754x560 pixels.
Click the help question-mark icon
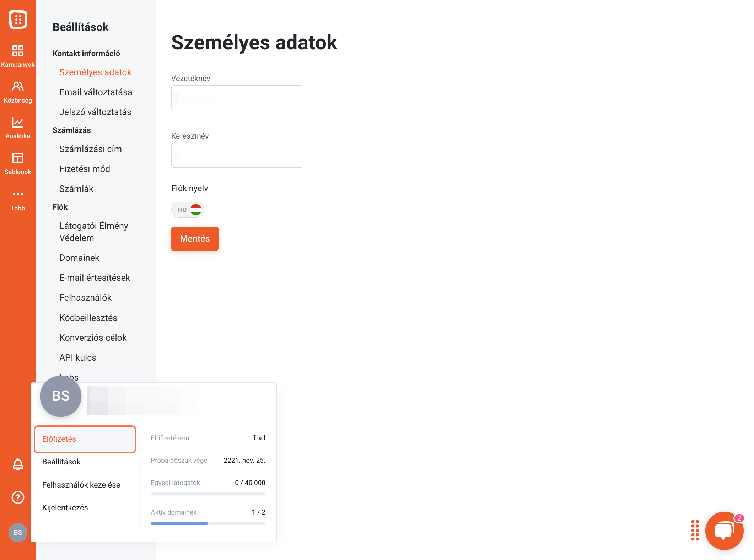(x=18, y=497)
